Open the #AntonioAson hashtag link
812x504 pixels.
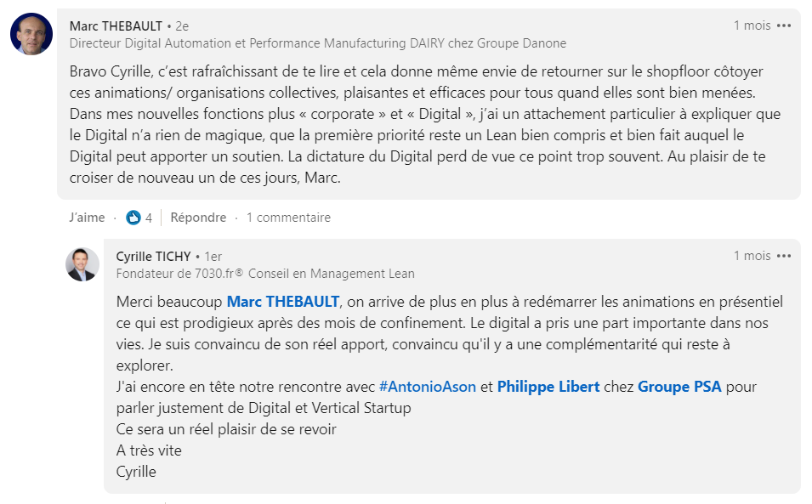427,387
